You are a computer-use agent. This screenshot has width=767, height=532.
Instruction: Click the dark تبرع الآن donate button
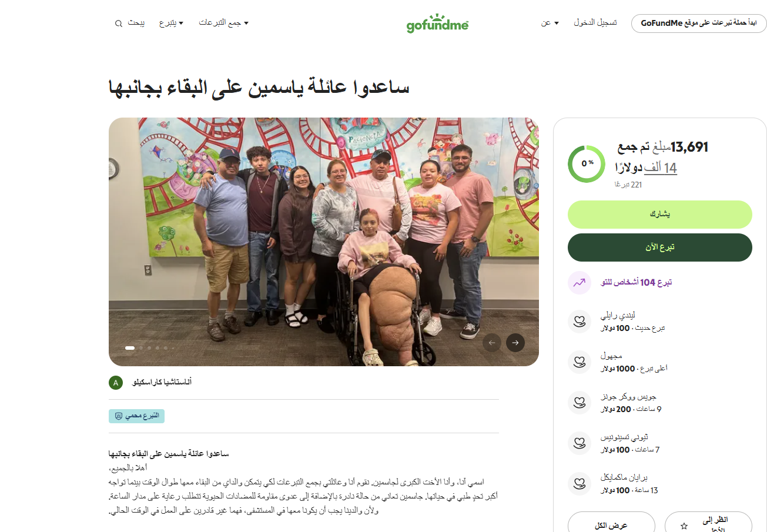(x=660, y=247)
